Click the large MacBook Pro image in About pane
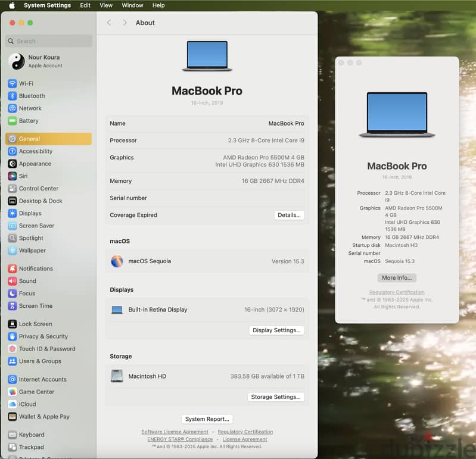Image resolution: width=476 pixels, height=459 pixels. coord(207,56)
